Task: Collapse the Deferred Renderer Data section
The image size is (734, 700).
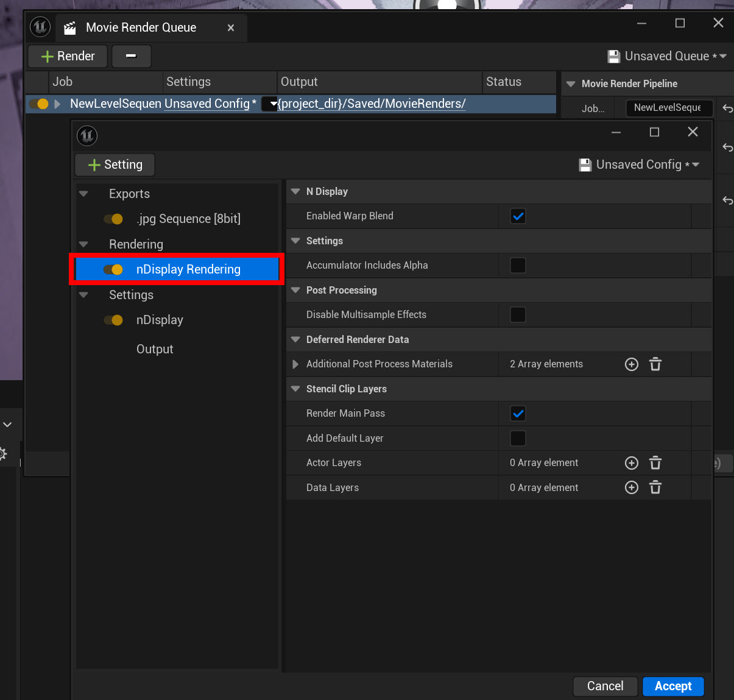Action: click(295, 339)
